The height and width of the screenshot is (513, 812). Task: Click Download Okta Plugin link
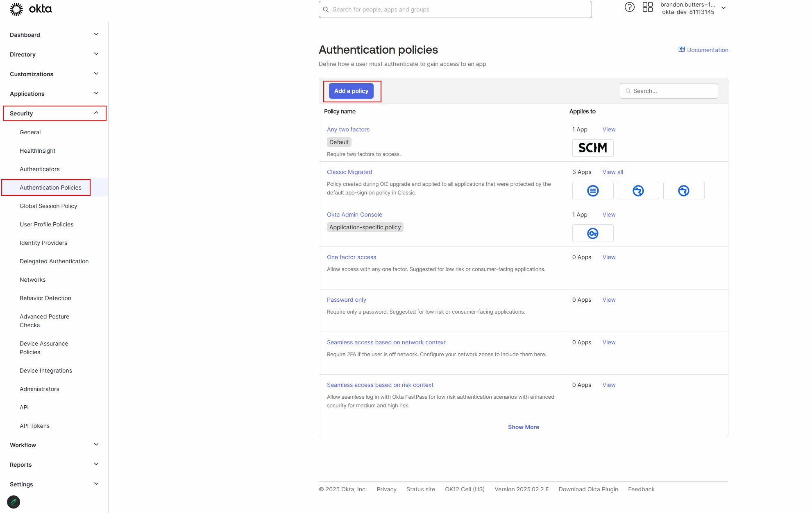588,489
